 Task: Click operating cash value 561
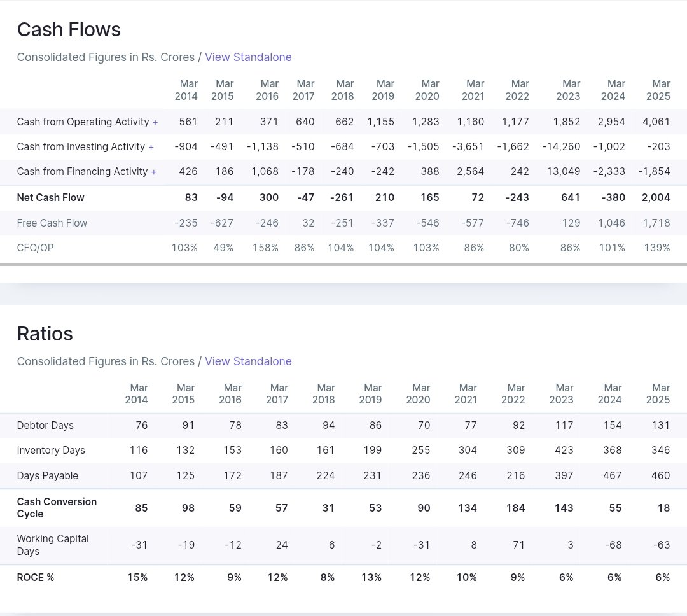click(x=188, y=122)
